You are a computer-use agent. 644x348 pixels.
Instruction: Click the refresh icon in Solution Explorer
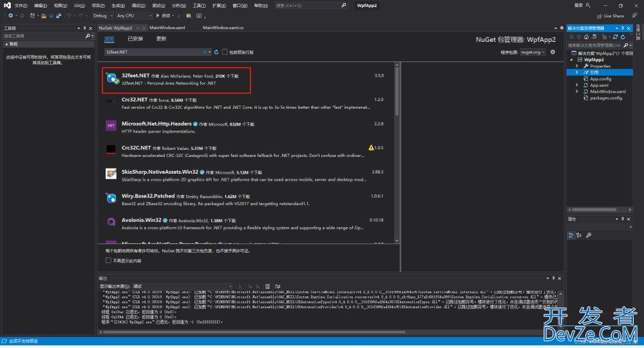point(623,37)
